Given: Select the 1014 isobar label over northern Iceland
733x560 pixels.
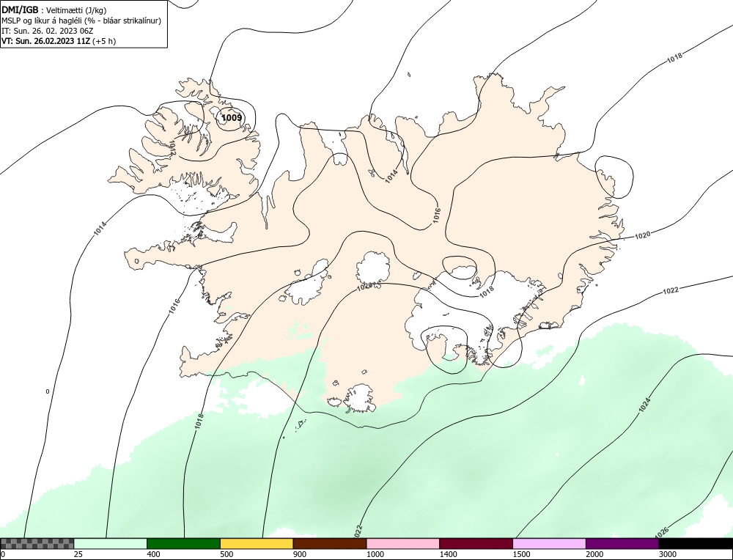Looking at the screenshot, I should (391, 176).
